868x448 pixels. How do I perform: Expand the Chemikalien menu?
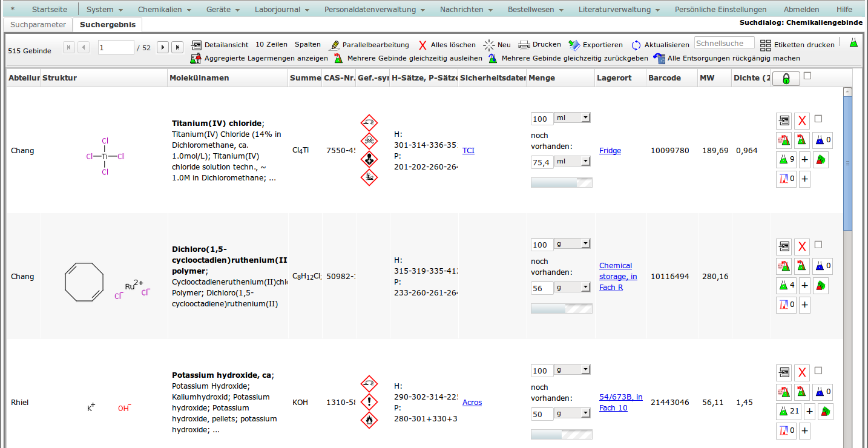tap(164, 10)
